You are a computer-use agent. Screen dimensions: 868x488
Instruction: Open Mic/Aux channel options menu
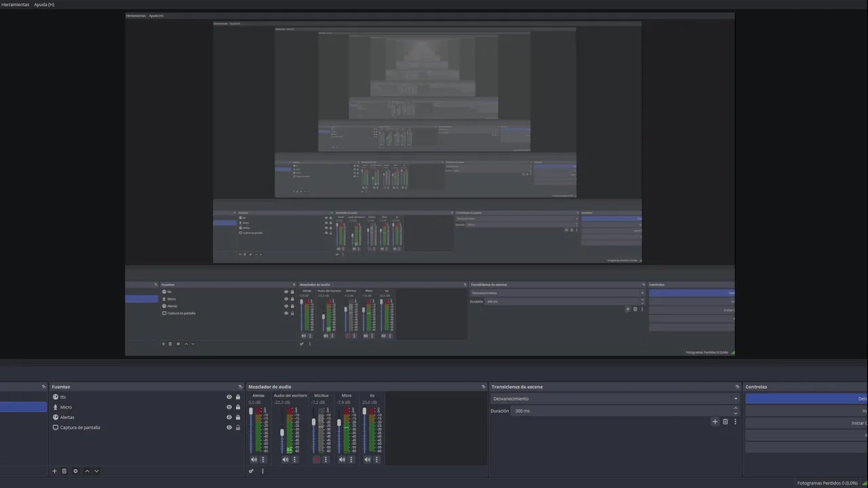[325, 460]
